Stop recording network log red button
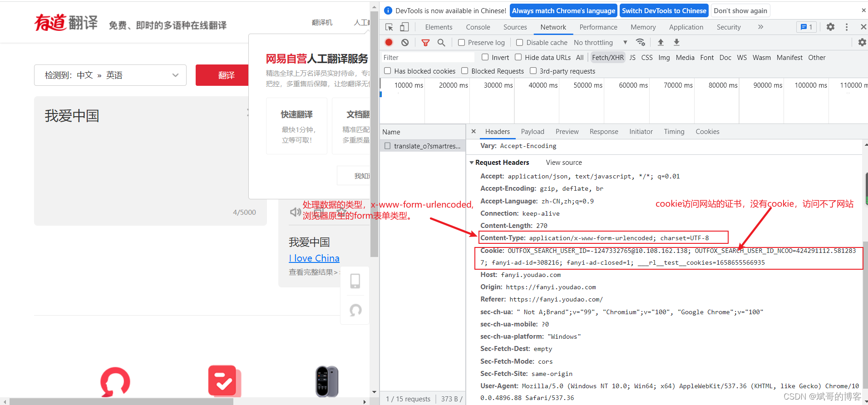This screenshot has width=868, height=405. (389, 42)
